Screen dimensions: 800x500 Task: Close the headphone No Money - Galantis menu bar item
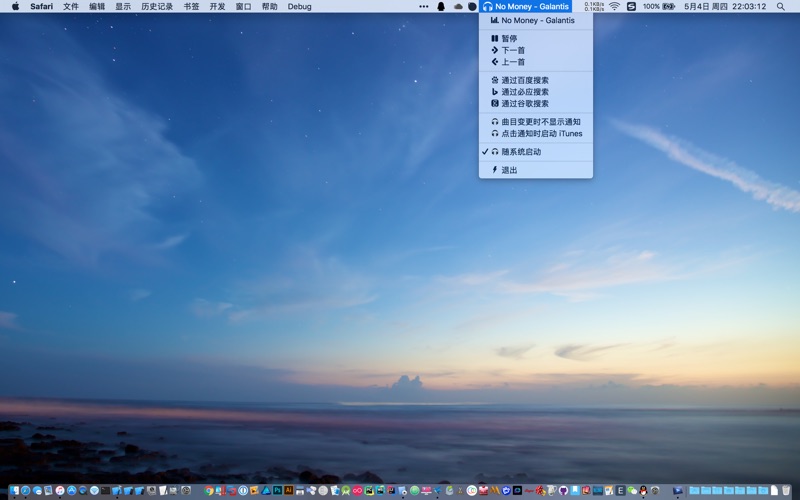[526, 6]
